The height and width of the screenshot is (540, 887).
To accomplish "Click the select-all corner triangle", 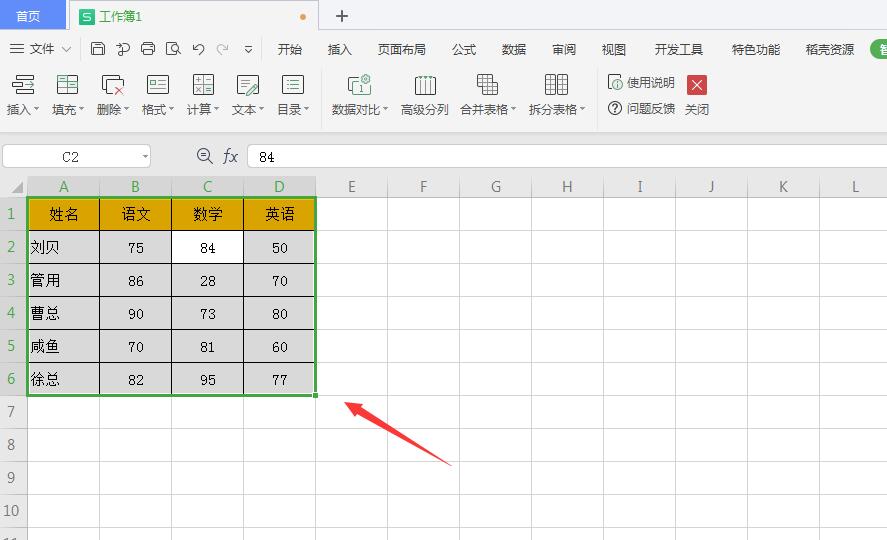I will (x=17, y=187).
